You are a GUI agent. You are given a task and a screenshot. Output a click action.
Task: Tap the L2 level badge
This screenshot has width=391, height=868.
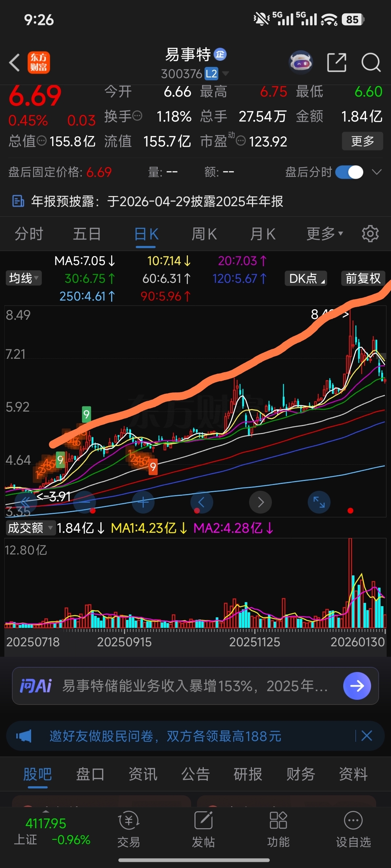(x=211, y=74)
